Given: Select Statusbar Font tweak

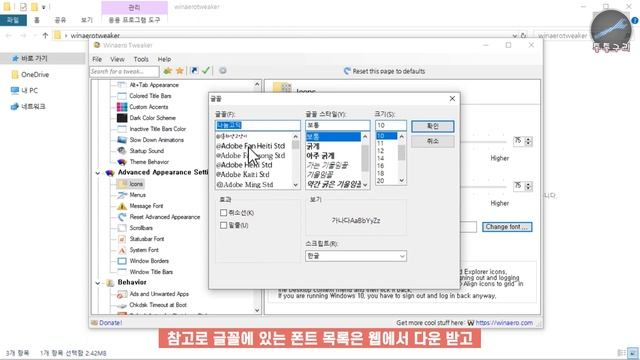Looking at the screenshot, I should pyautogui.click(x=147, y=239).
